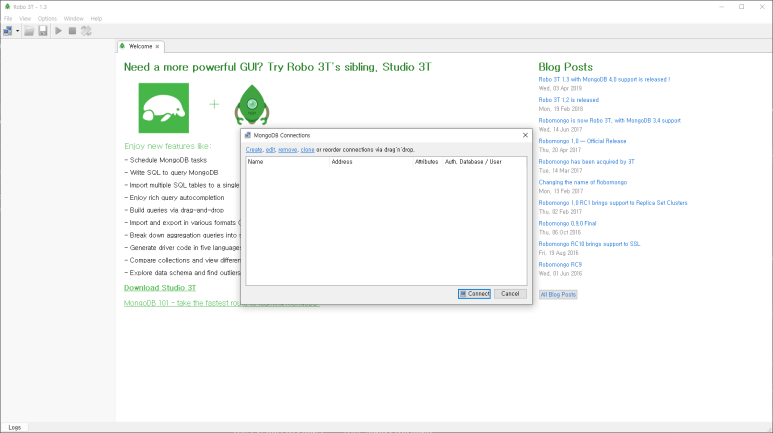Click 'Write SQL to query MongoDB' text
Image resolution: width=773 pixels, height=433 pixels.
coord(174,173)
